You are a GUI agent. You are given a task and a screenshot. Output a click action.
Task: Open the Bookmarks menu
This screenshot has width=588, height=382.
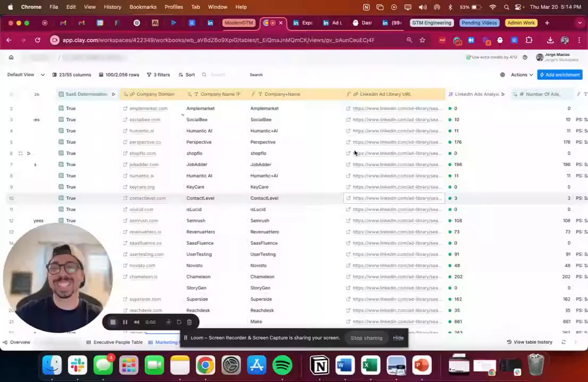coord(143,7)
